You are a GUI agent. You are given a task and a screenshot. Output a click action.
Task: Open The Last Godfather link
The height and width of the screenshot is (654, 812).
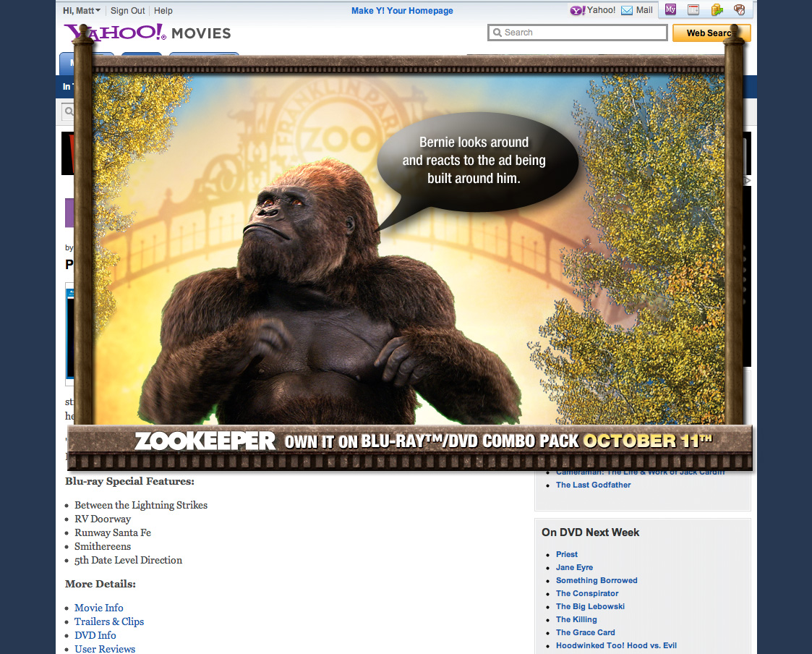click(x=594, y=485)
